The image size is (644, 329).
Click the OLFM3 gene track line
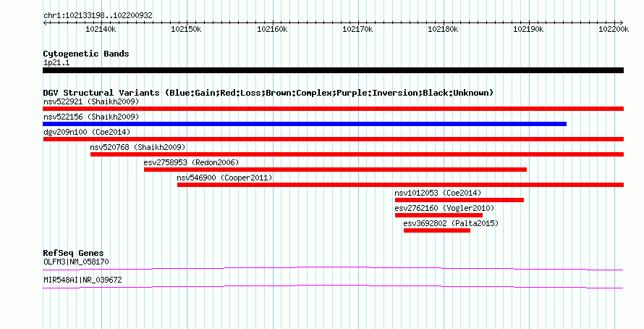point(333,269)
